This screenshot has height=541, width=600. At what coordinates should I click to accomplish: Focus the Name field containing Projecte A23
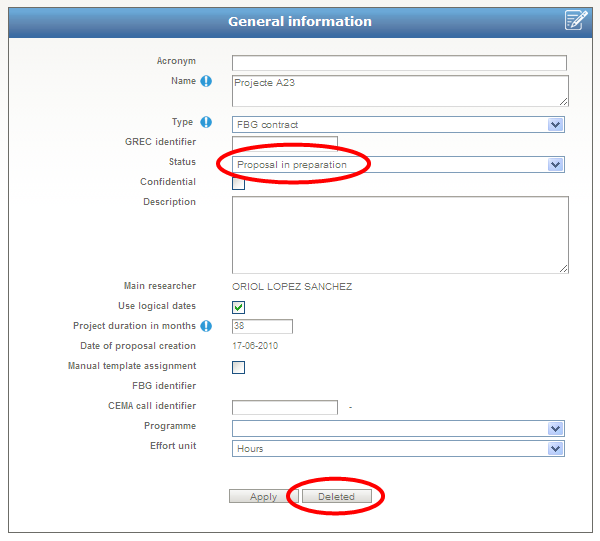(x=399, y=90)
